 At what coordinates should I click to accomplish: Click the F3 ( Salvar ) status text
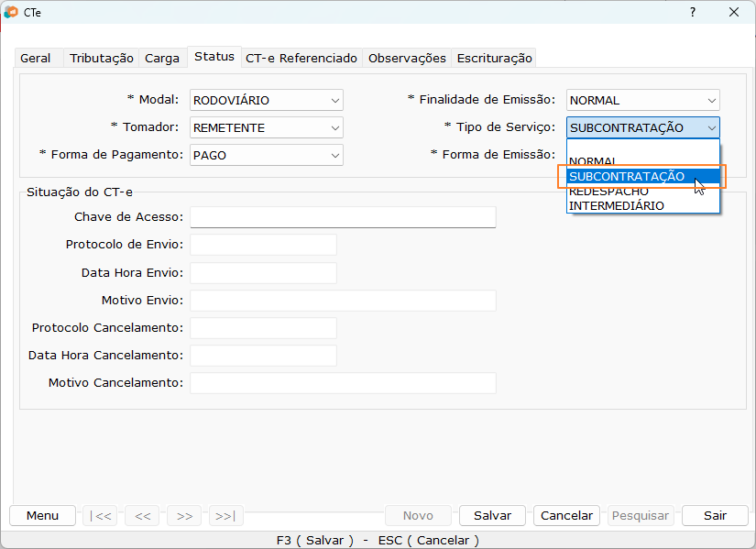[315, 541]
